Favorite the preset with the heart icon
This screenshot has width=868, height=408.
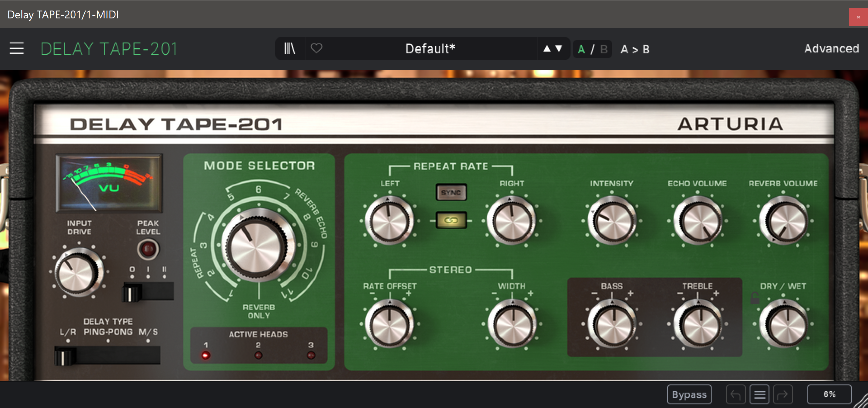[316, 49]
